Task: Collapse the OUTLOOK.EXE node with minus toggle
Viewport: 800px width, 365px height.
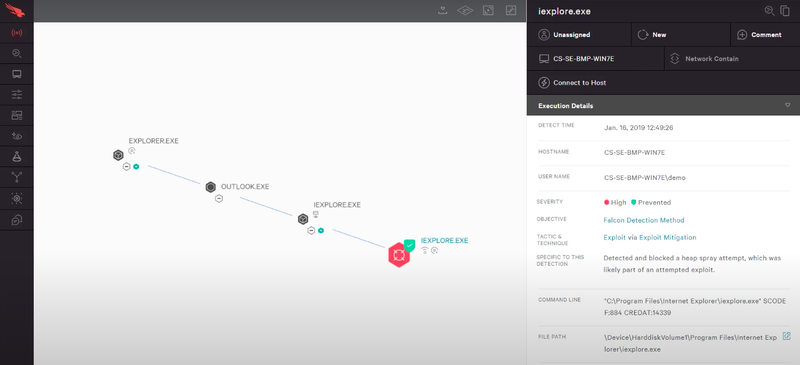Action: (x=219, y=199)
